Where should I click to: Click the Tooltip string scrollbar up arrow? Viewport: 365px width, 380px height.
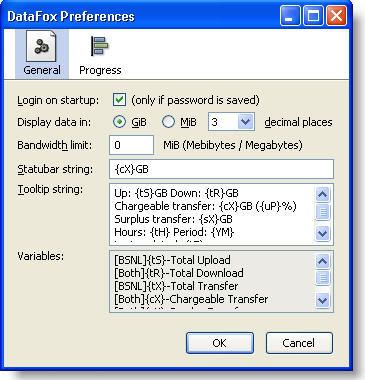coord(322,194)
